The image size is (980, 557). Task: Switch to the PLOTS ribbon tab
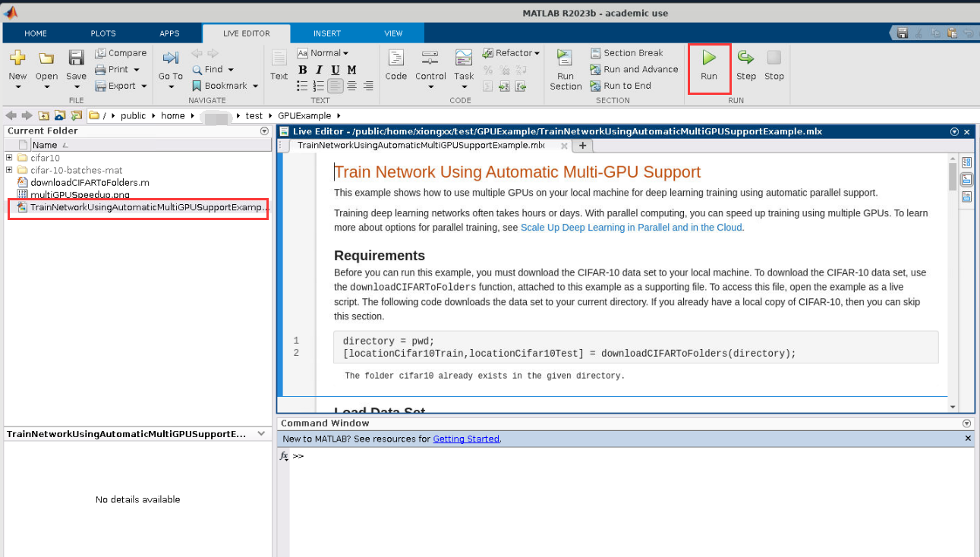[103, 33]
